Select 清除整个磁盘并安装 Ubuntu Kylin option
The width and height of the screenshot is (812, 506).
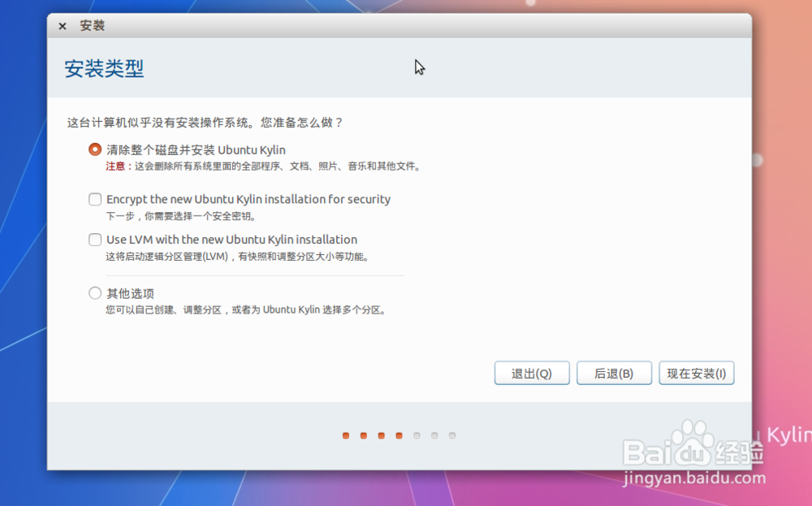tap(95, 149)
